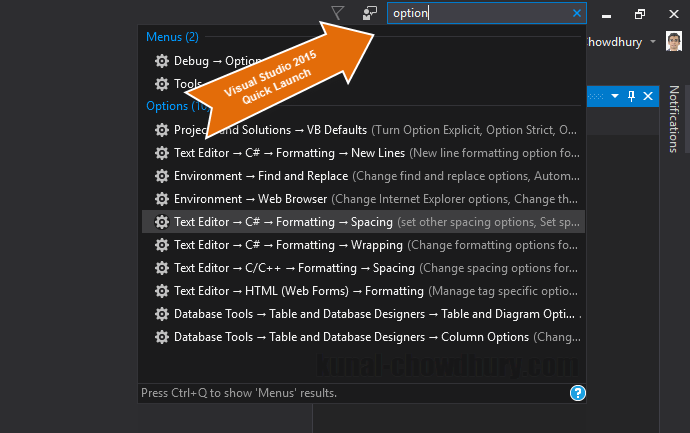Open C# Formatting Wrapping option

(363, 245)
